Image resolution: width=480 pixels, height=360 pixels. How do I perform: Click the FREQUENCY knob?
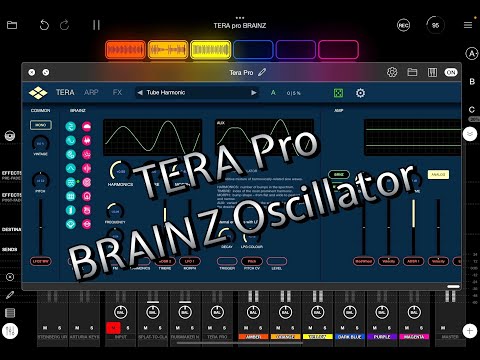coord(115,211)
